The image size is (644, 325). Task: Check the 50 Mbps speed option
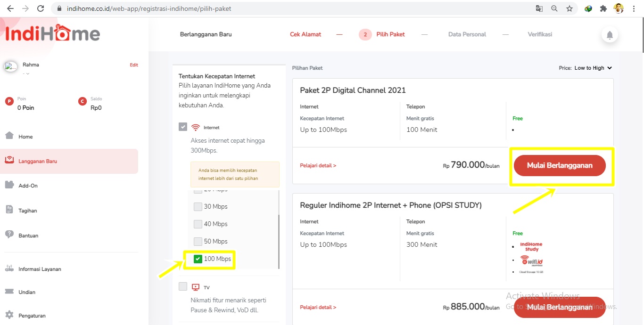point(198,241)
